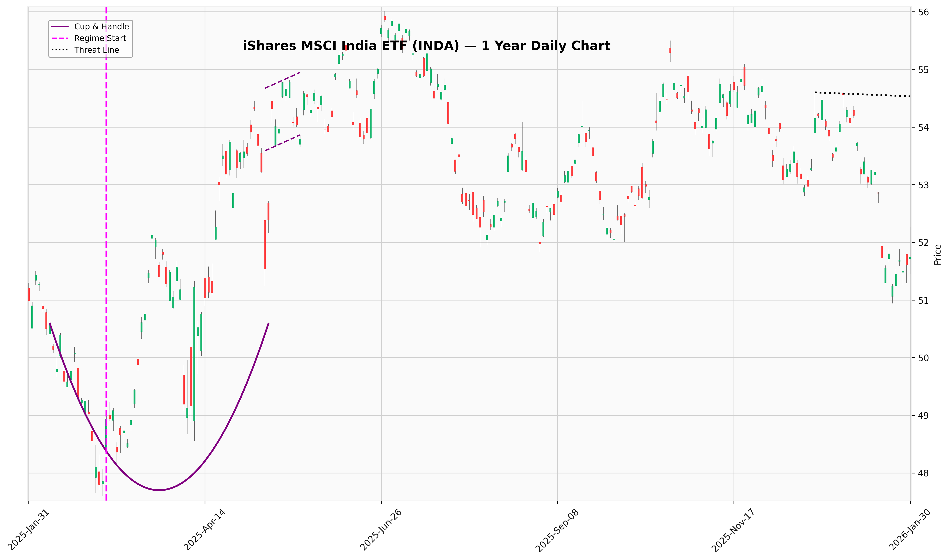Click the Regime Start legend label
This screenshot has height=560, width=948.
tap(100, 38)
